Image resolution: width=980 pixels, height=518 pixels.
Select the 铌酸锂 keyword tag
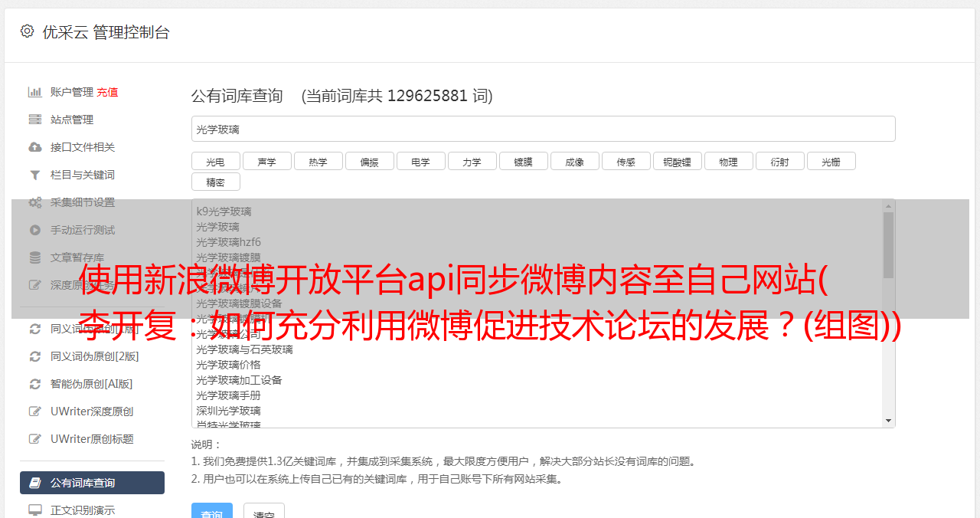pos(678,161)
